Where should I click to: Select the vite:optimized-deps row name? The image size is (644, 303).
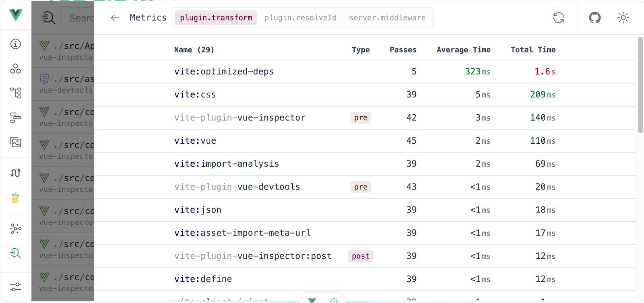(x=224, y=72)
